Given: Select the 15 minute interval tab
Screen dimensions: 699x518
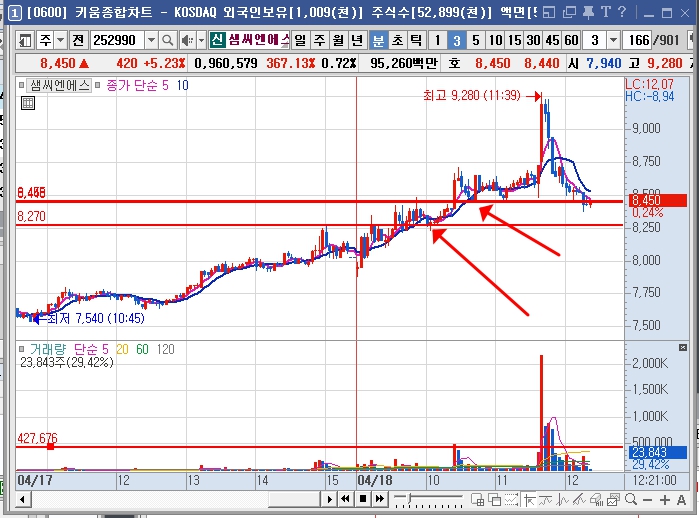Looking at the screenshot, I should [x=514, y=41].
